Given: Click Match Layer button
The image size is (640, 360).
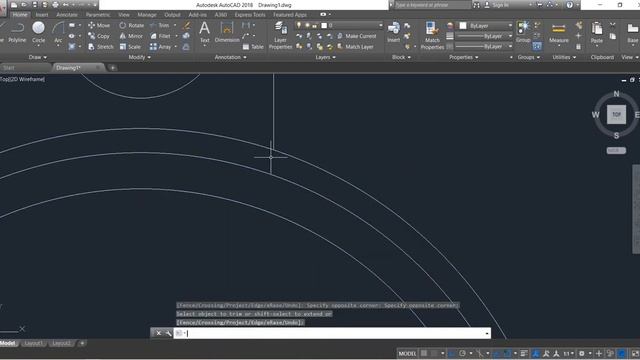Looking at the screenshot, I should 355,47.
